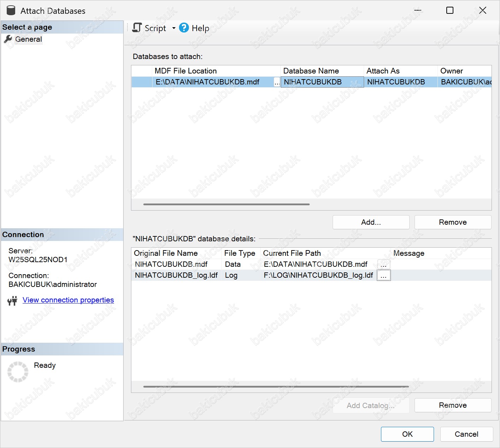The image size is (500, 448).
Task: Select the Owner cell BAKICUBUK
Action: (464, 82)
